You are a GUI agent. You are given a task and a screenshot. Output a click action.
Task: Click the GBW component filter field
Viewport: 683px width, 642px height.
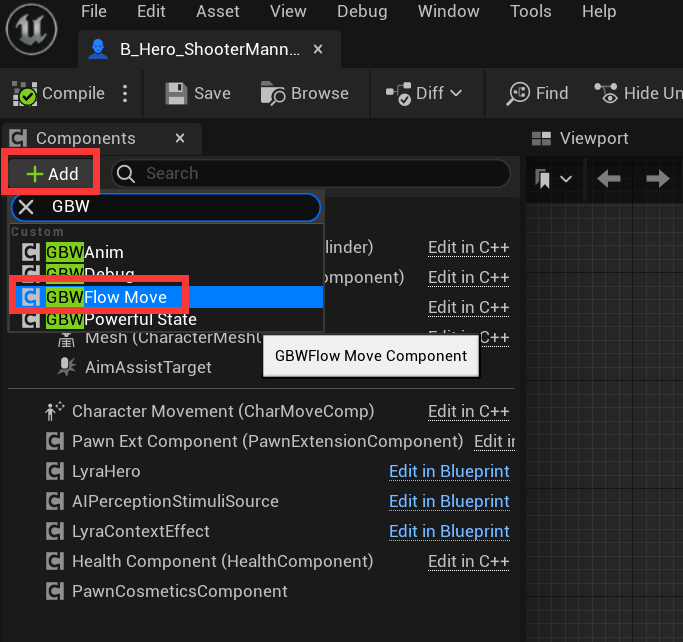[x=166, y=207]
